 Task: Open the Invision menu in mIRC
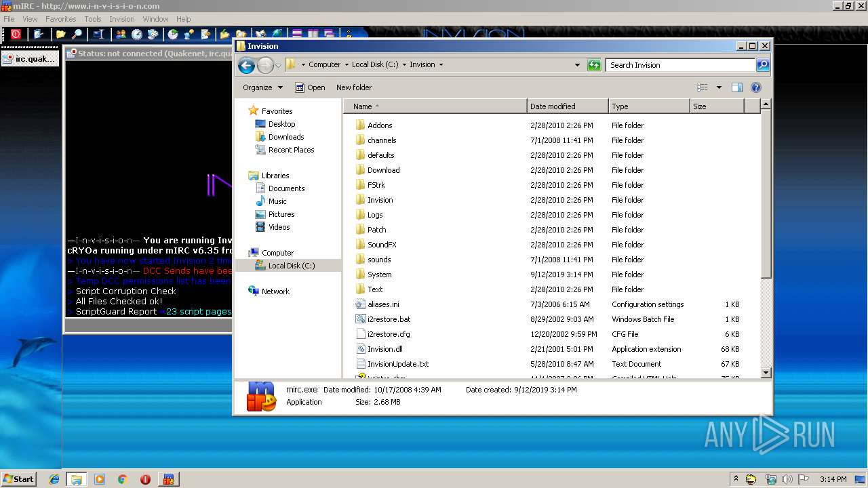(122, 19)
